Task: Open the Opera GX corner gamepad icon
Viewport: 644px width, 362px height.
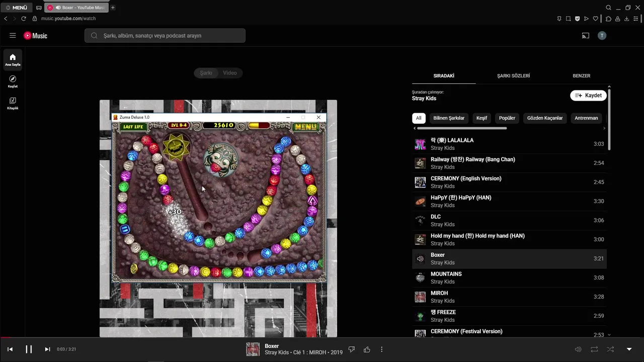Action: (39, 8)
